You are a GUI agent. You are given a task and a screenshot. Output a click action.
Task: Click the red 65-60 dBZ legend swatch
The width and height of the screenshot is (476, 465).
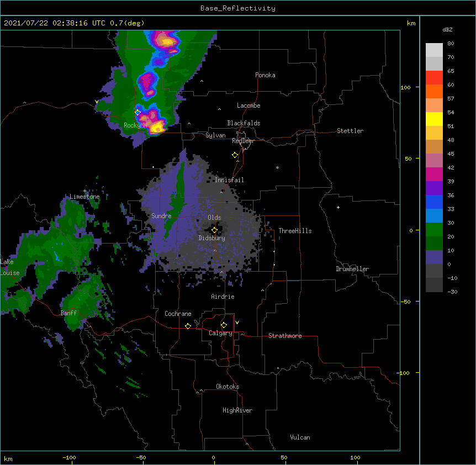[434, 78]
